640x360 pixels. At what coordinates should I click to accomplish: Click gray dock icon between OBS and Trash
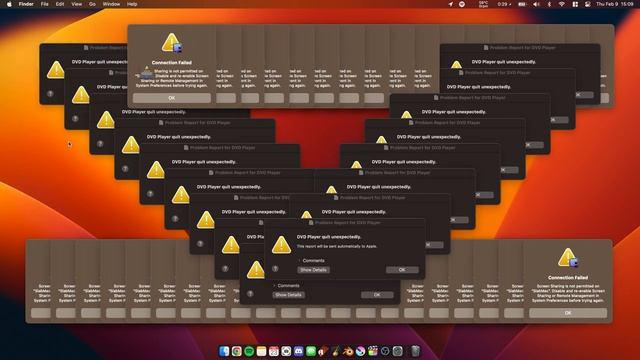398,351
